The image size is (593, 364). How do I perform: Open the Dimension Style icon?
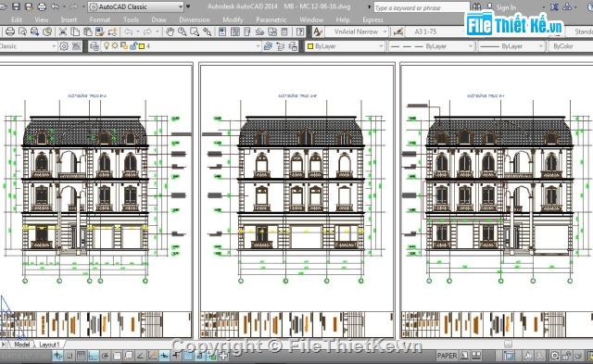pyautogui.click(x=397, y=31)
